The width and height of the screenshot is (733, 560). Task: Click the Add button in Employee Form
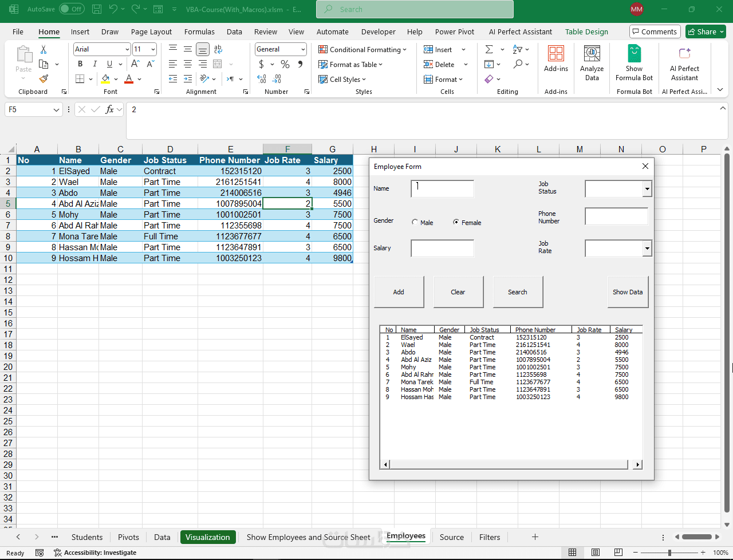[399, 292]
